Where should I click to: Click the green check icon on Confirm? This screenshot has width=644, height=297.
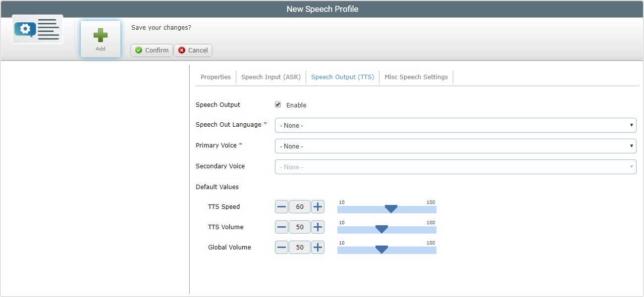[x=138, y=50]
